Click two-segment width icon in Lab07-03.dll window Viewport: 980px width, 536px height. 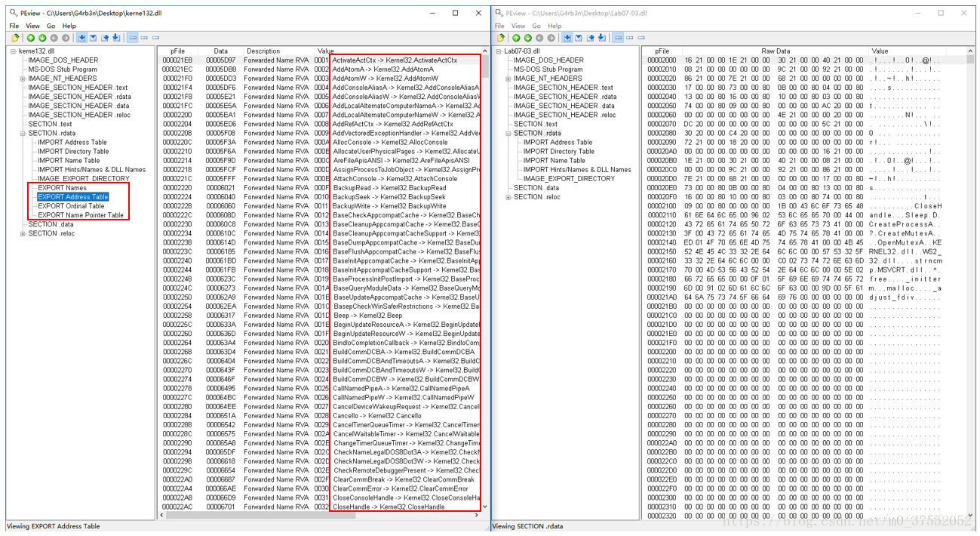pos(631,38)
